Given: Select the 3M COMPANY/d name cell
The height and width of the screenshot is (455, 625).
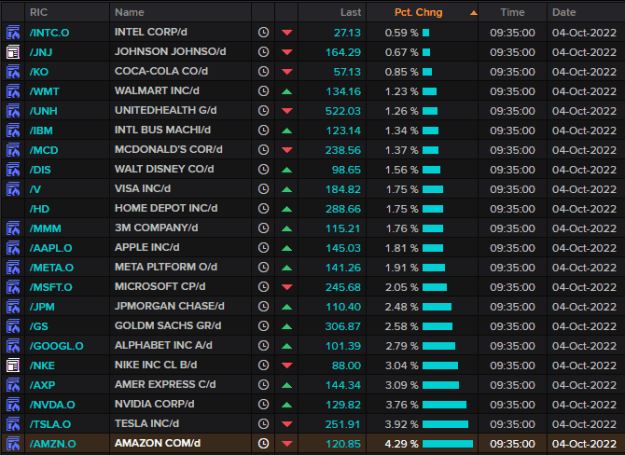Looking at the screenshot, I should click(156, 228).
